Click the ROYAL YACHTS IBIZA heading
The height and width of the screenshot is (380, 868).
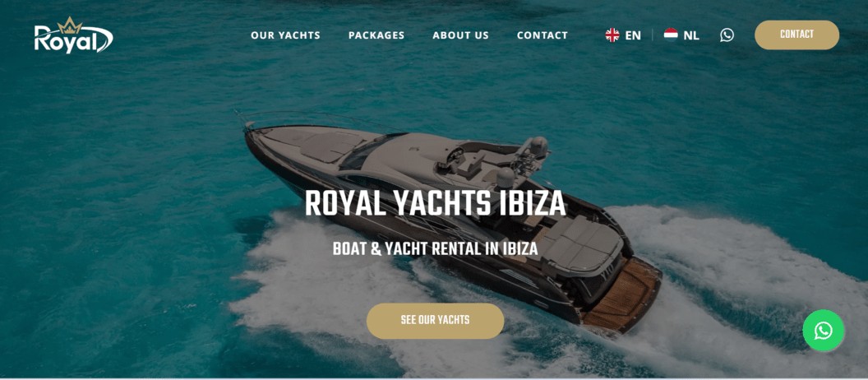(435, 204)
